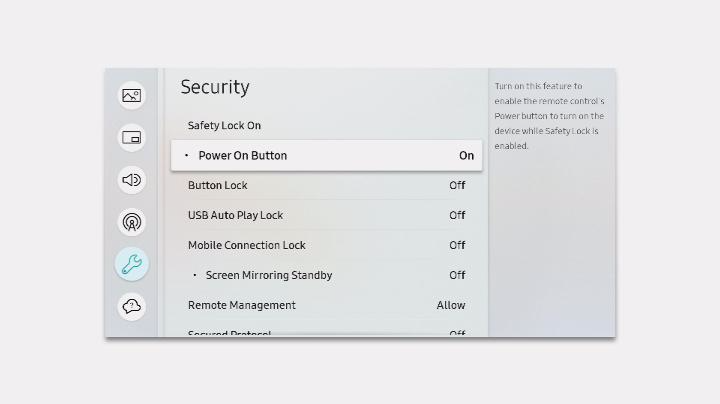Select the Button Lock menu item
720x404 pixels.
218,185
